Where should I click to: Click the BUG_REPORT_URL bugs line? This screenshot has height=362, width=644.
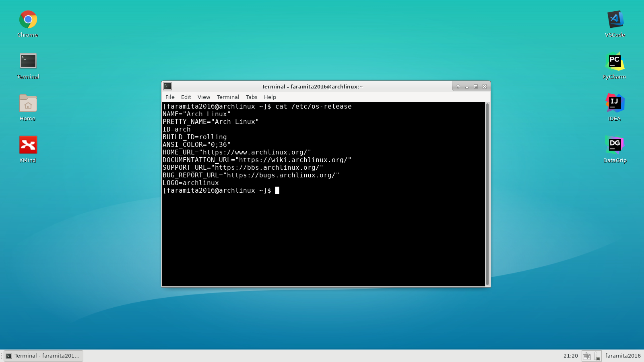[251, 175]
